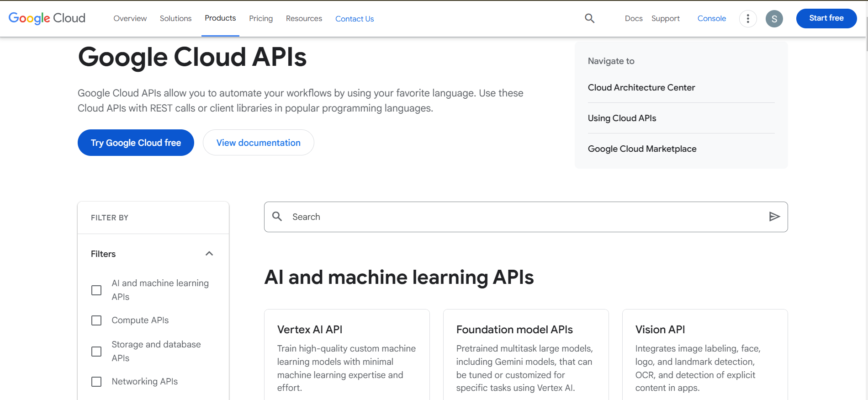The width and height of the screenshot is (868, 400).
Task: Open the Foundation model APIs card
Action: pos(526,355)
